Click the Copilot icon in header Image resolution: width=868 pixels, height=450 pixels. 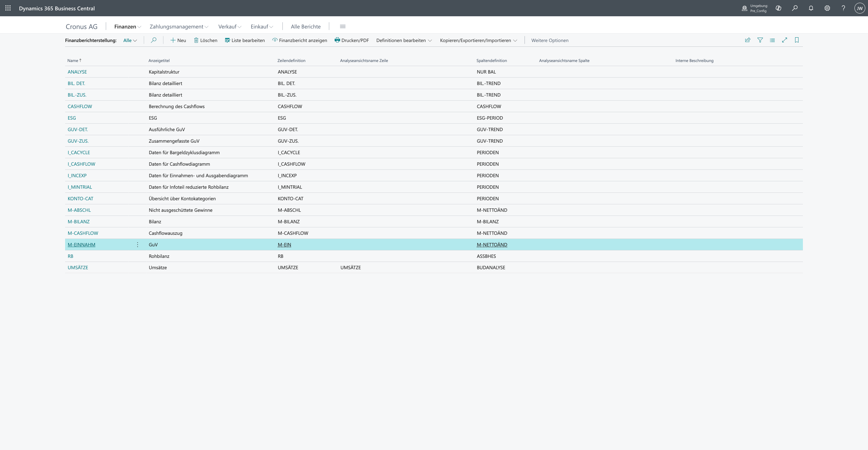click(778, 8)
